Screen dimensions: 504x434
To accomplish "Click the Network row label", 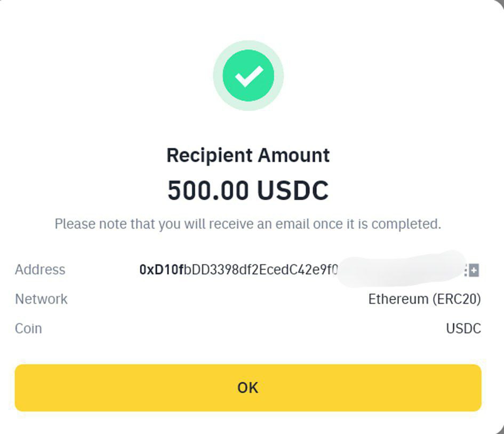I will point(41,299).
